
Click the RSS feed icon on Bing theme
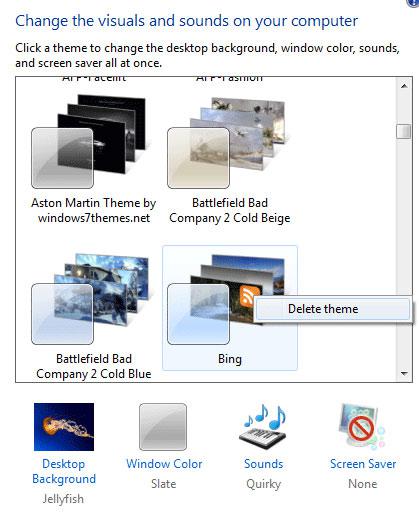click(x=248, y=297)
